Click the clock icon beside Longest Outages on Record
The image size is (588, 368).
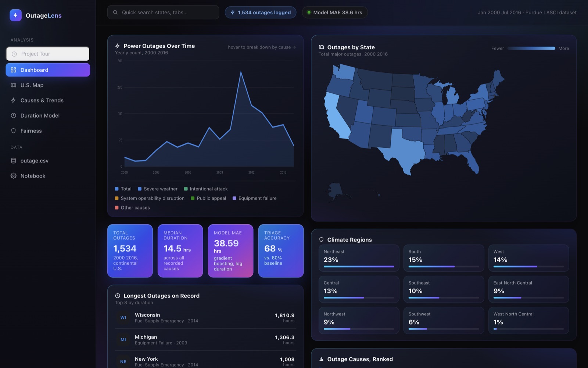[x=118, y=296]
